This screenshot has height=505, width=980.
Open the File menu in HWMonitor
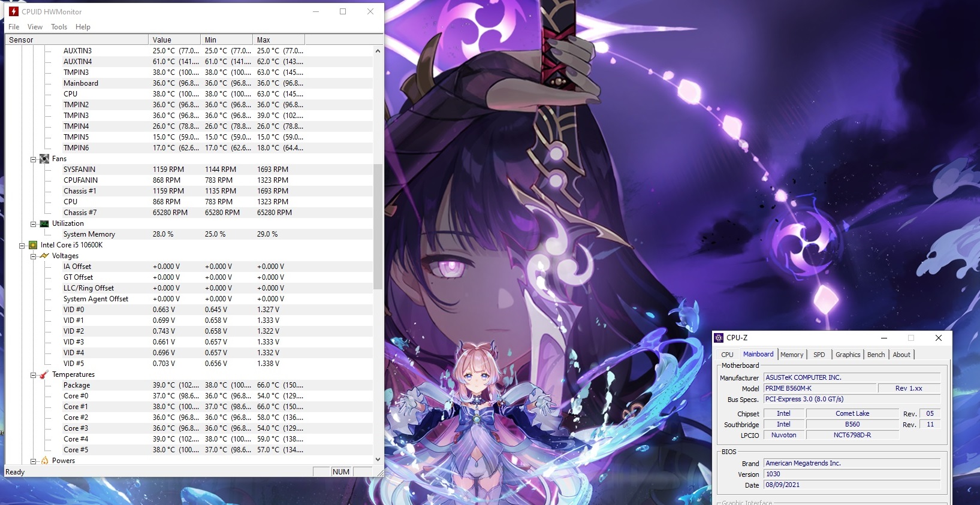[14, 27]
